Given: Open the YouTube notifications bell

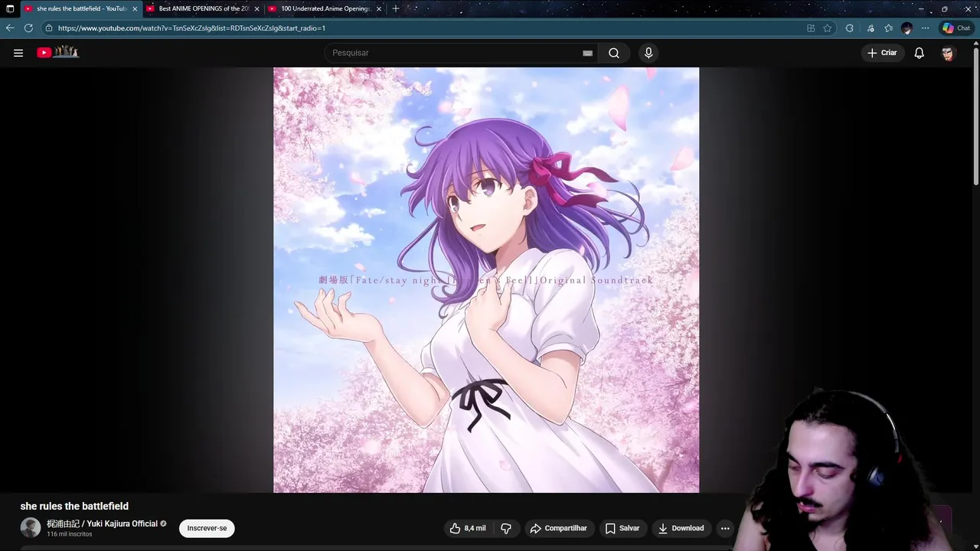Looking at the screenshot, I should click(x=920, y=53).
